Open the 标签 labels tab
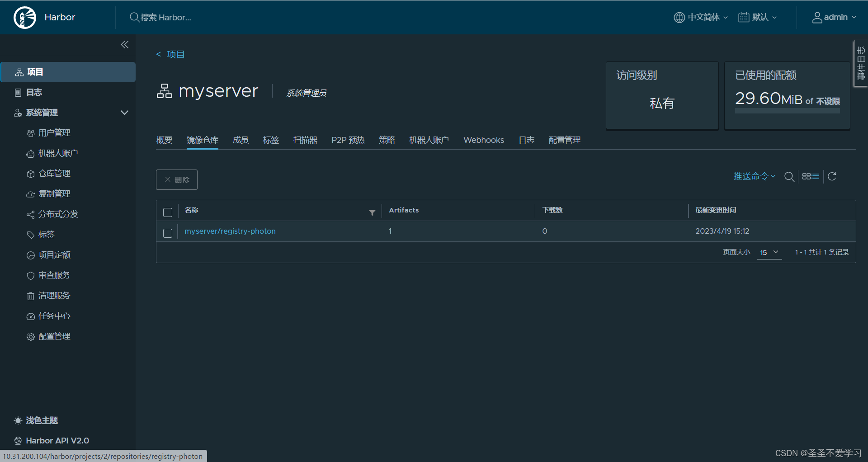 [271, 140]
